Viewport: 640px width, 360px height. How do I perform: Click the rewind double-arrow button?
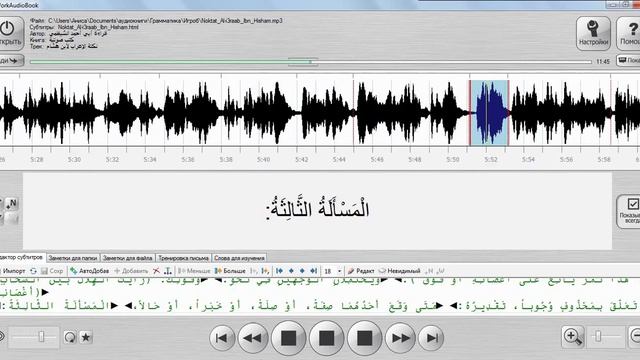point(252,338)
